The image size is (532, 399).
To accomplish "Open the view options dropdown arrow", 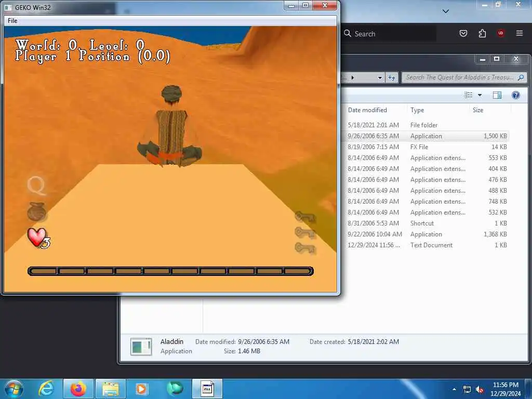I will 480,95.
